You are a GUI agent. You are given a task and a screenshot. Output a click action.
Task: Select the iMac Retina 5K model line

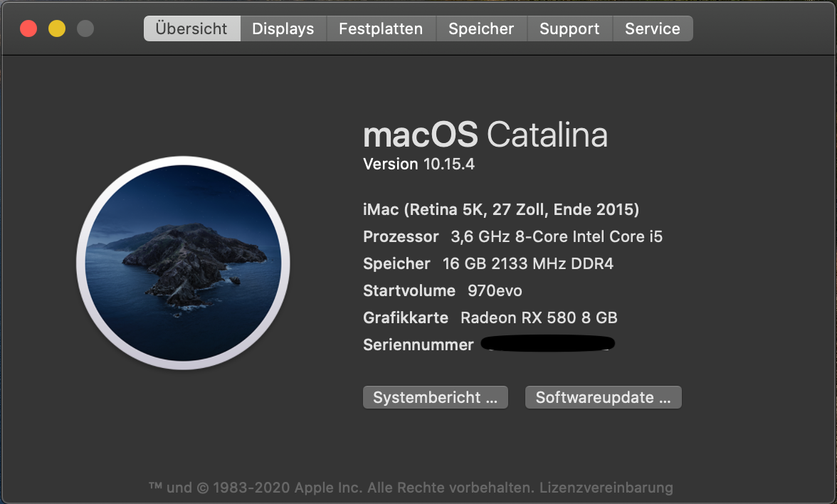(501, 210)
